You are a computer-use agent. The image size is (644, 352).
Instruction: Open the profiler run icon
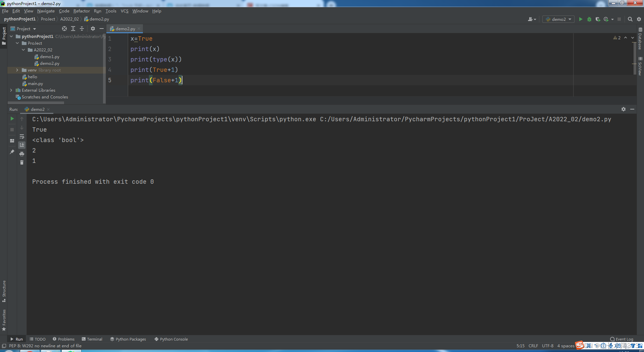click(x=606, y=19)
